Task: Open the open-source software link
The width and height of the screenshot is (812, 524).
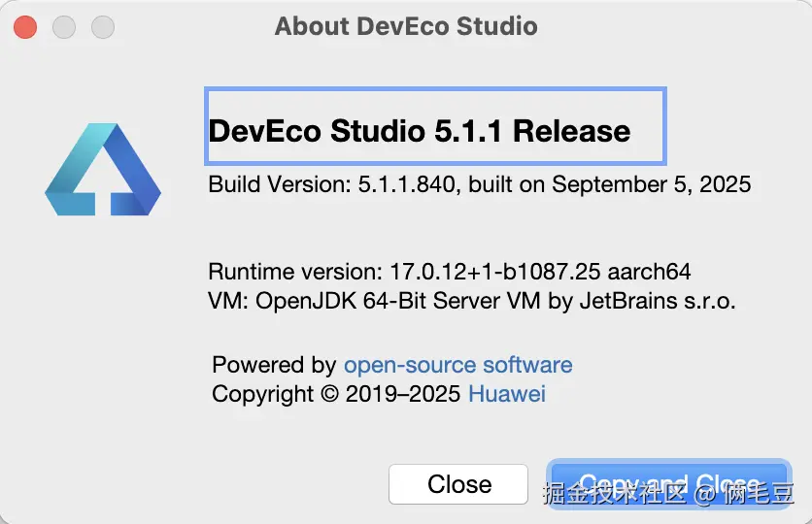Action: pyautogui.click(x=458, y=365)
